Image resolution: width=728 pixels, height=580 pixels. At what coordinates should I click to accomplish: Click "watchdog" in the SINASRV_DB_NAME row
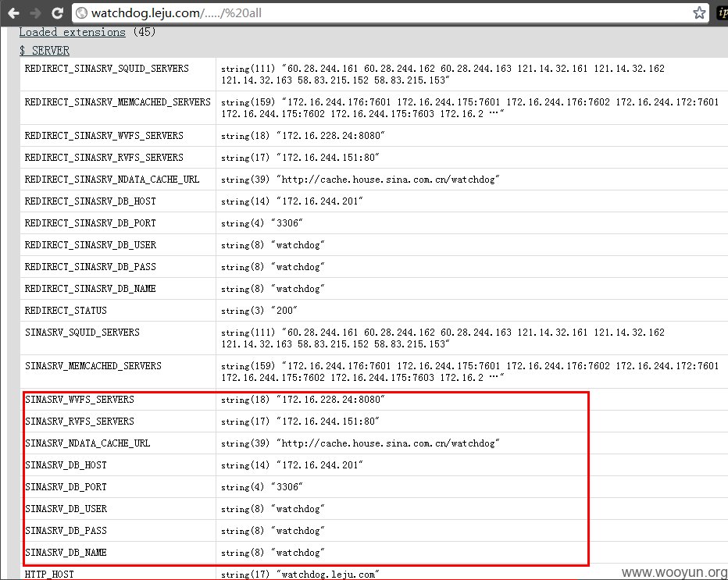pos(273,552)
